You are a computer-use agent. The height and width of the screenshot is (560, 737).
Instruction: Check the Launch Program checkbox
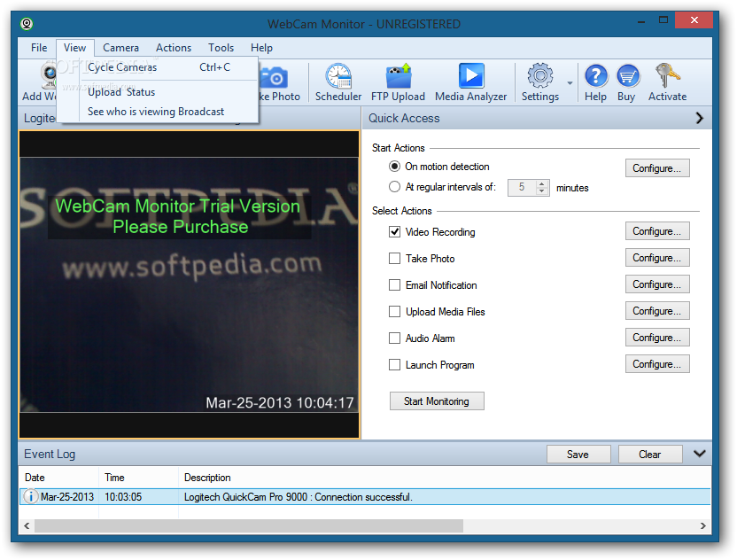(395, 364)
